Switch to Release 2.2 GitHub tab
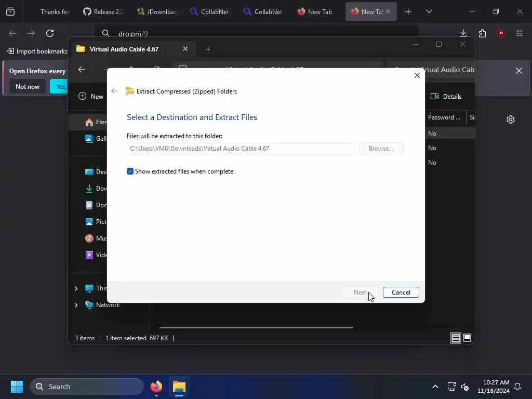This screenshot has height=399, width=532. [103, 11]
